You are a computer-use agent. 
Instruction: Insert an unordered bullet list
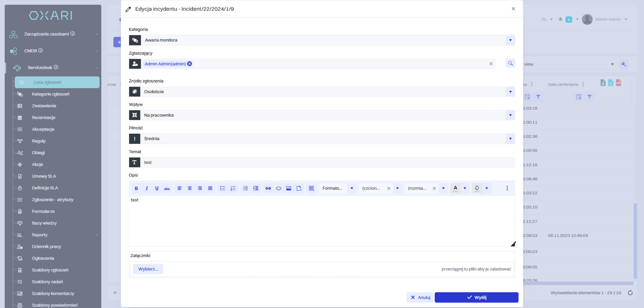coord(222,188)
